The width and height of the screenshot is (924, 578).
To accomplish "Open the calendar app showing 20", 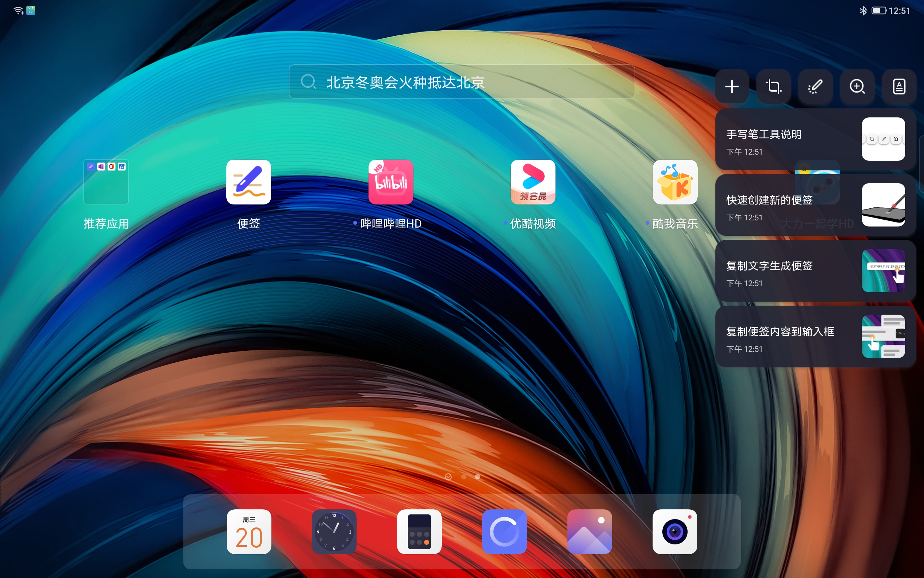I will pos(249,531).
